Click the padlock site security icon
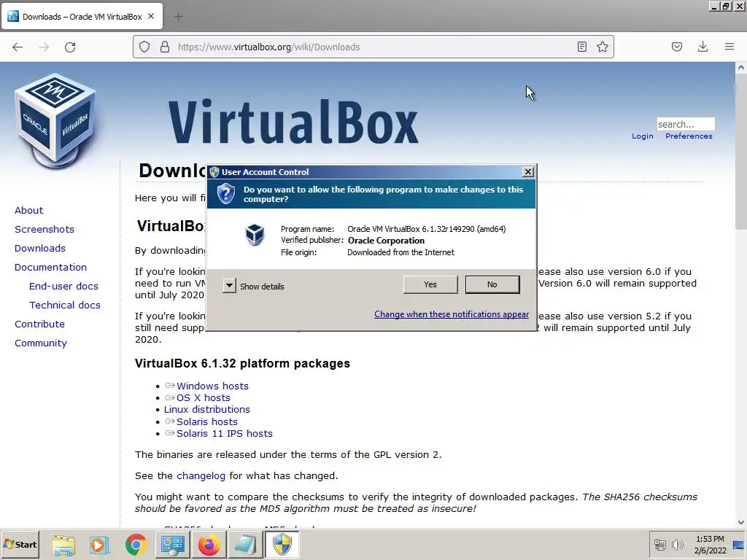Screen dimensions: 747x560 click(165, 47)
